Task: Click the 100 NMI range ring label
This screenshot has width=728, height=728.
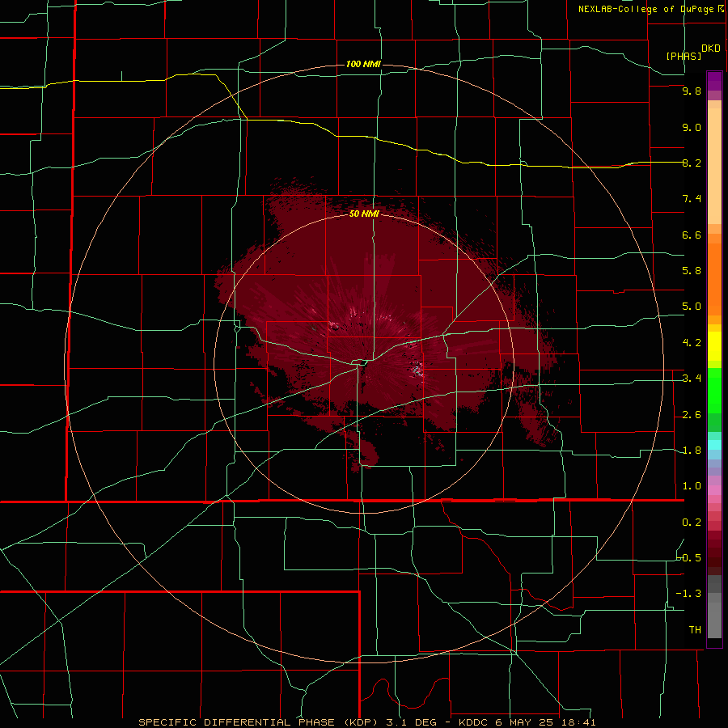Action: 363,64
